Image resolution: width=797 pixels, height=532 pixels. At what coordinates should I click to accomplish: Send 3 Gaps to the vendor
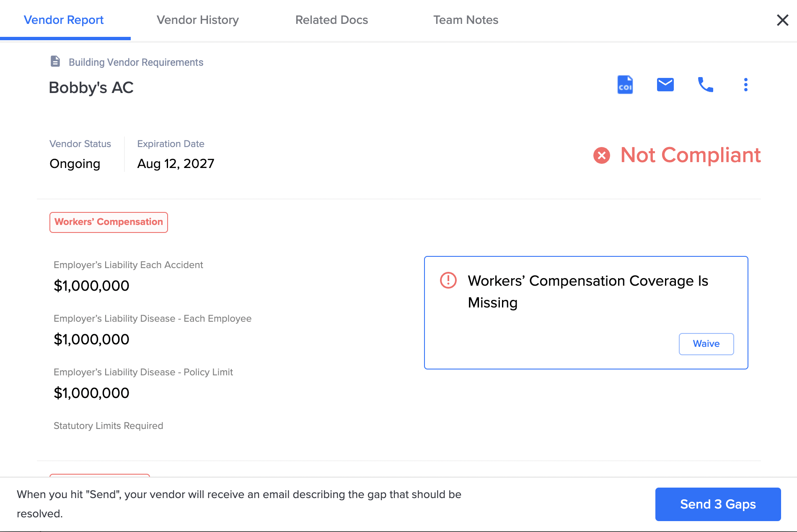pyautogui.click(x=718, y=504)
